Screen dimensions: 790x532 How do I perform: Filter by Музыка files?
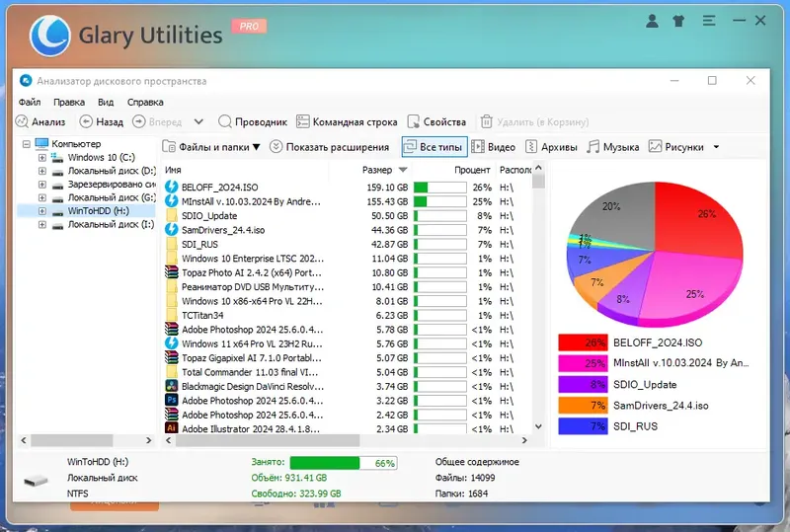613,147
